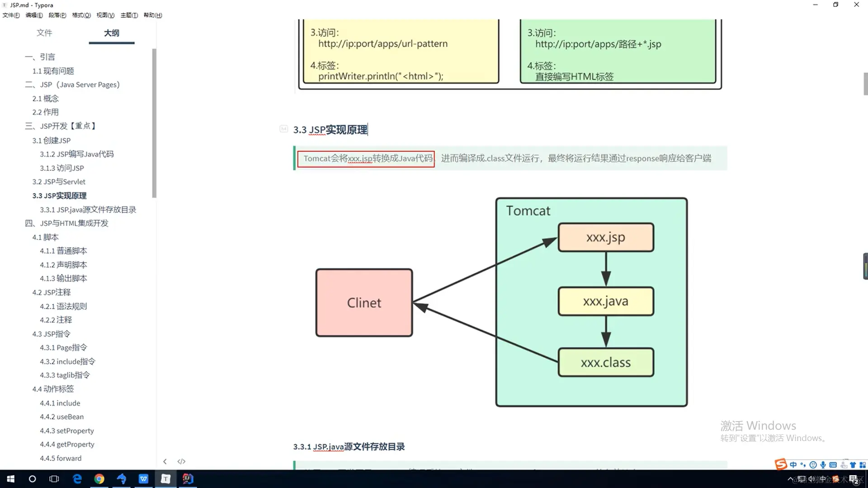Toggle Sogou Chinese/English mode
Viewport: 868px width, 488px height.
tap(793, 465)
